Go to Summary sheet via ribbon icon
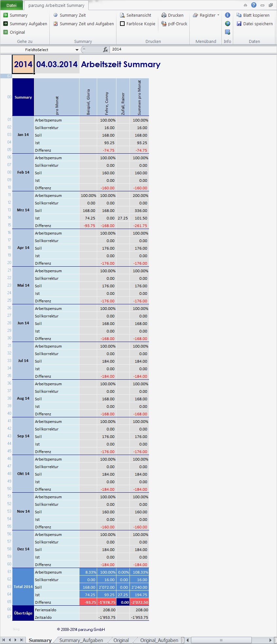 coord(6,15)
